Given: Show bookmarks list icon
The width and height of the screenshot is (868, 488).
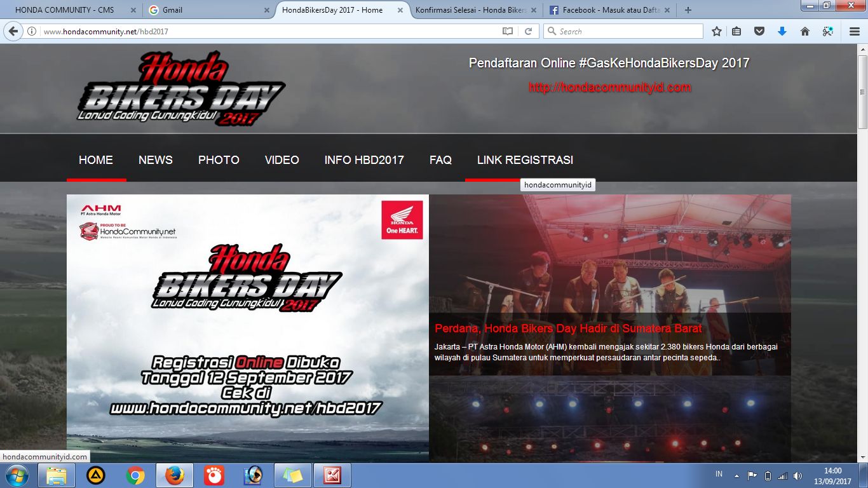Looking at the screenshot, I should tap(736, 31).
